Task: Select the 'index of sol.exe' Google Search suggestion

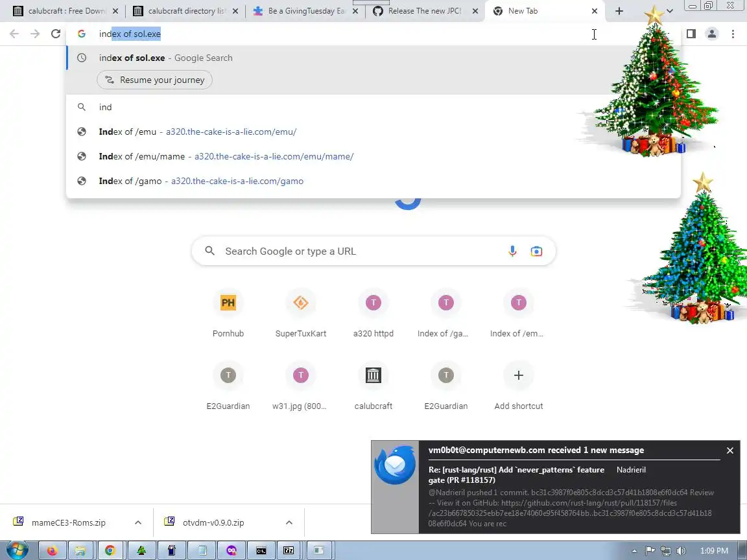Action: click(373, 58)
